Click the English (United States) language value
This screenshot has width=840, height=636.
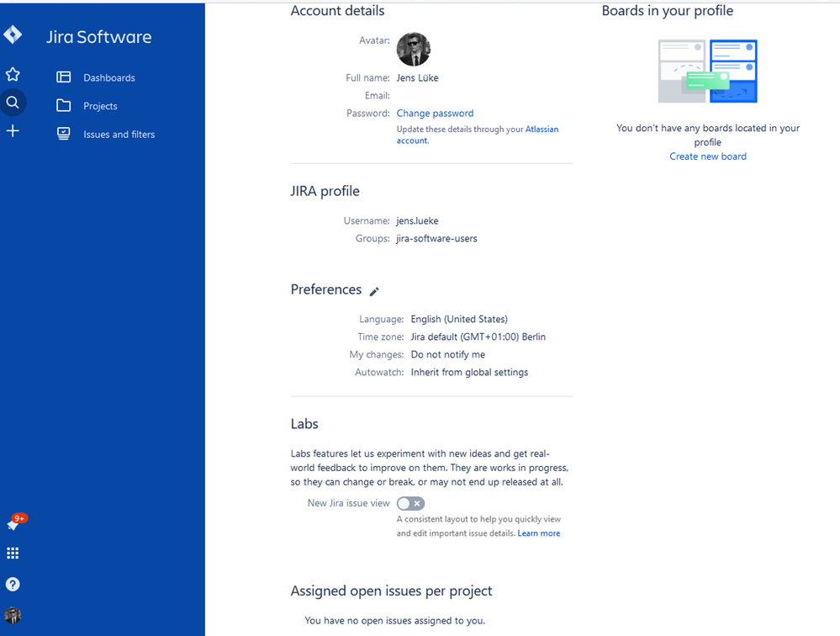point(459,320)
